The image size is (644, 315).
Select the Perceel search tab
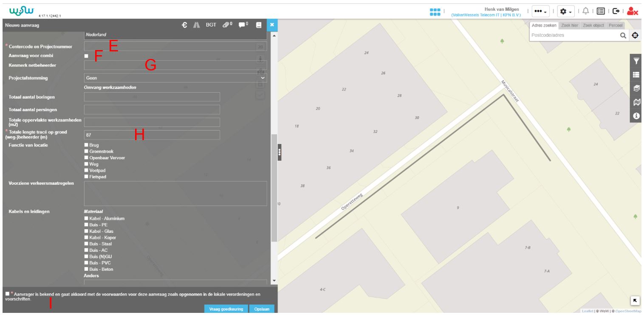pyautogui.click(x=615, y=26)
